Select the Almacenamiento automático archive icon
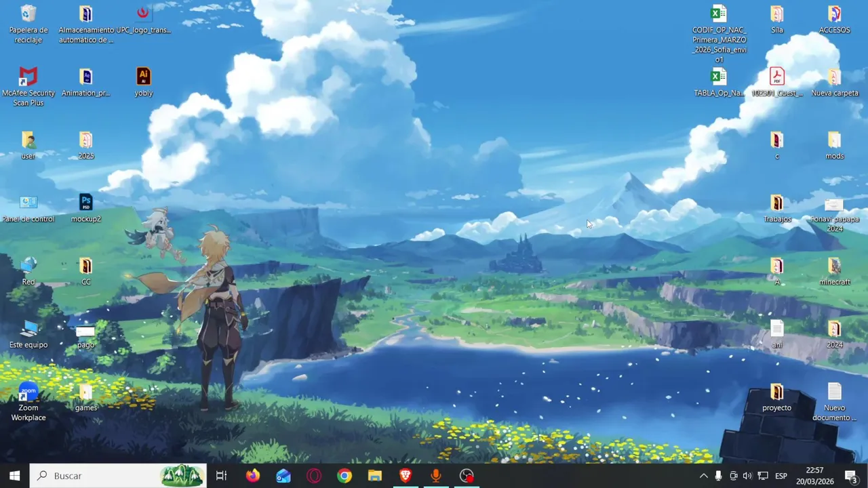The height and width of the screenshot is (488, 868). (86, 24)
